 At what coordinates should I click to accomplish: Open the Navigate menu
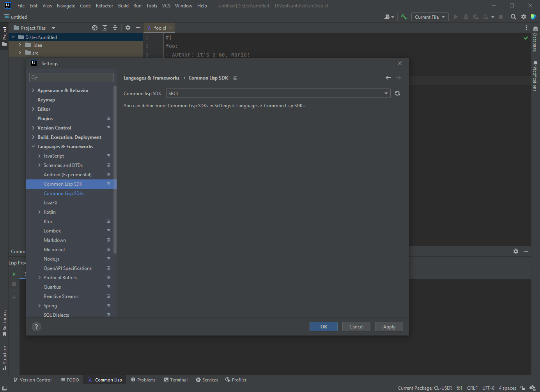click(66, 6)
